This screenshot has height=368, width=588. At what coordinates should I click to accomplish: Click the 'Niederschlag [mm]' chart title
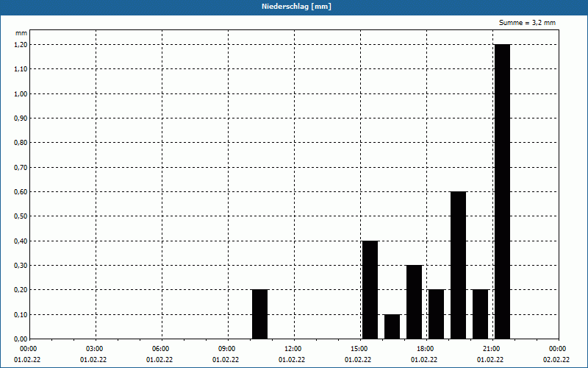click(294, 7)
